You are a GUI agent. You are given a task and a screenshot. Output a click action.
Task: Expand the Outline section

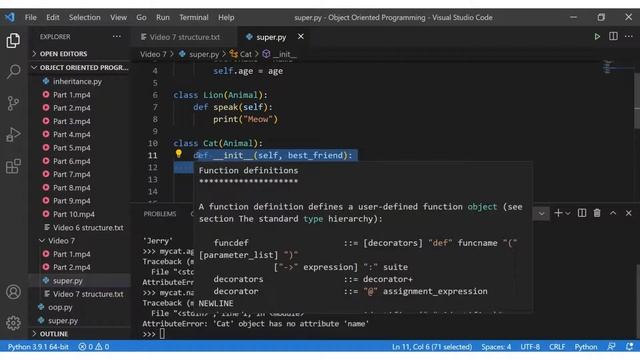tap(50, 333)
